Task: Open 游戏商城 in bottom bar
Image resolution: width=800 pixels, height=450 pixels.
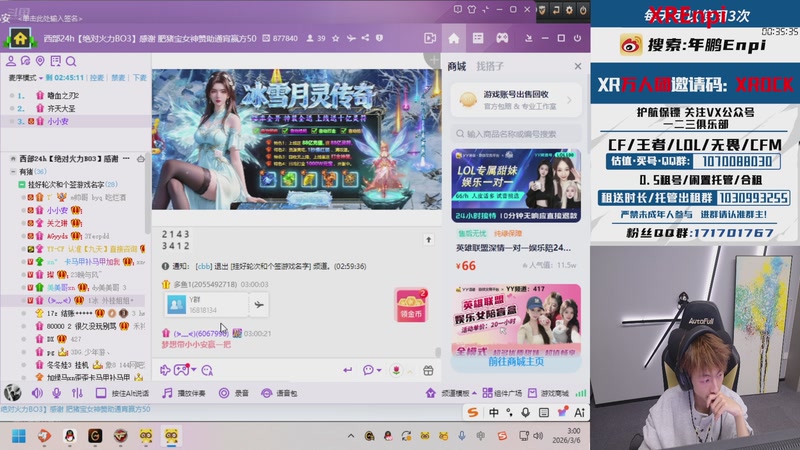Action: coord(549,393)
